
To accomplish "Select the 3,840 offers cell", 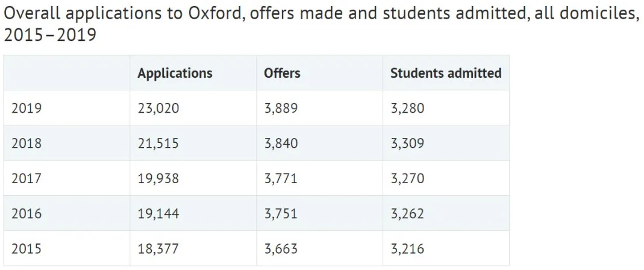I will [281, 143].
